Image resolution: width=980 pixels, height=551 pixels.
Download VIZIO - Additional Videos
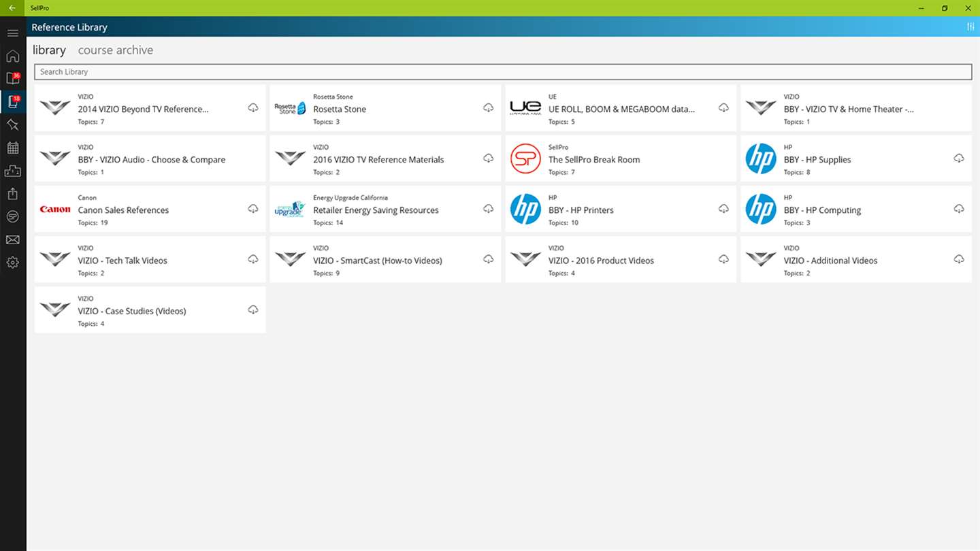pos(960,259)
